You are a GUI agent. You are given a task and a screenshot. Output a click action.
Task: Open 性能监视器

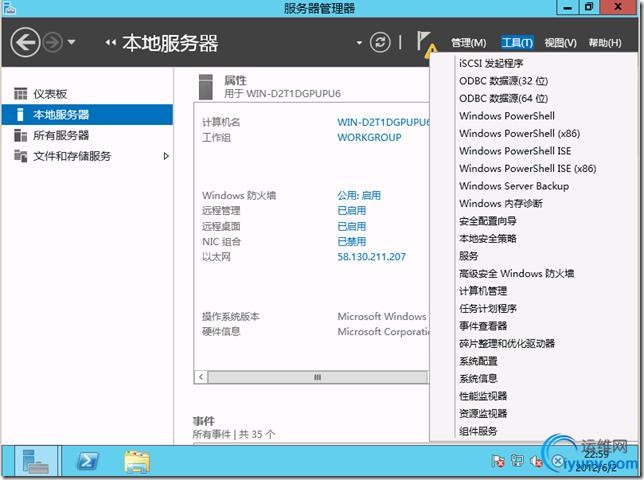tap(483, 396)
